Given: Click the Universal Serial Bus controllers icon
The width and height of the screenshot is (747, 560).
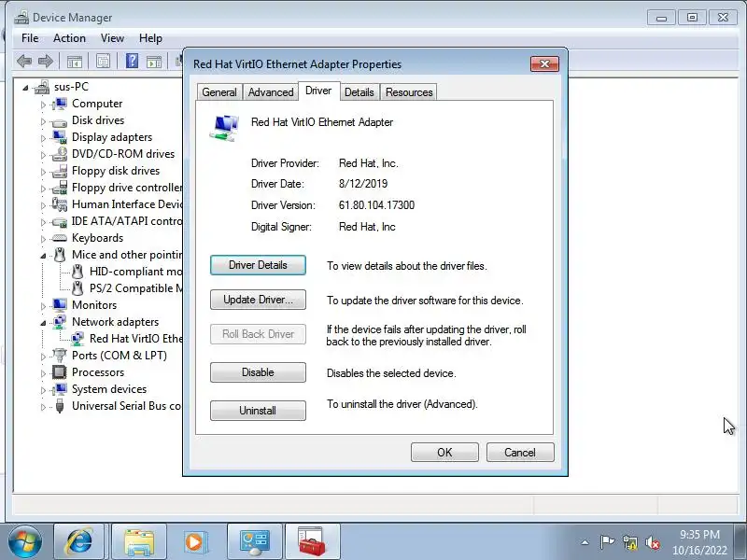Looking at the screenshot, I should point(60,406).
